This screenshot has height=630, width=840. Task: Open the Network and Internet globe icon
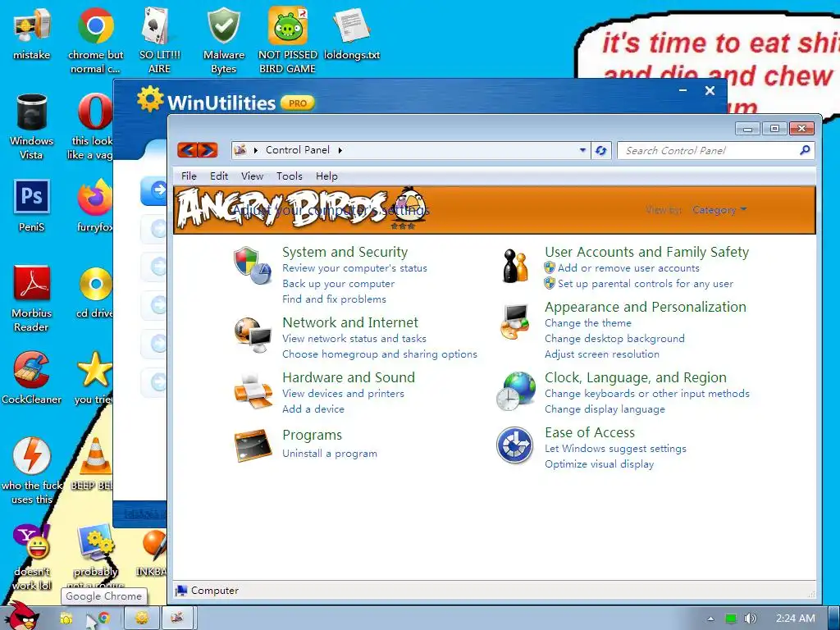(x=252, y=335)
